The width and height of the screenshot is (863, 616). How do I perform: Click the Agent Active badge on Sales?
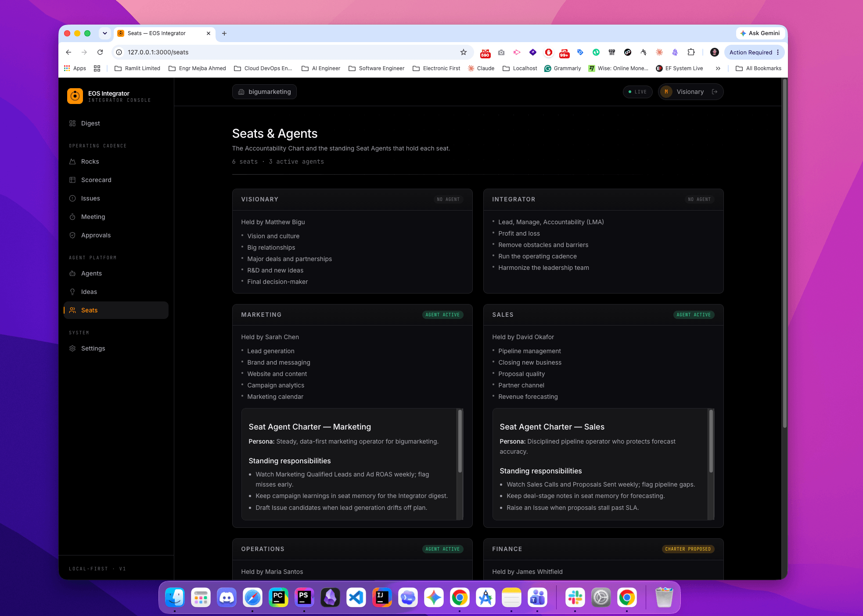(x=694, y=315)
